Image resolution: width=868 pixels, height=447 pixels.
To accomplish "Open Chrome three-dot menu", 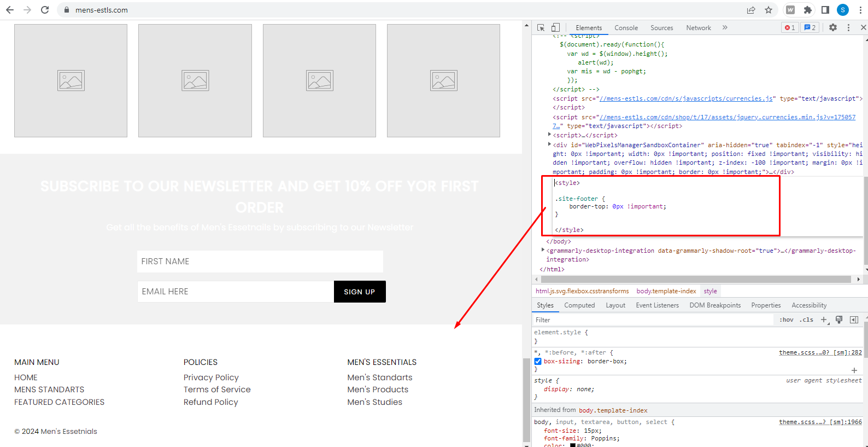I will 860,10.
